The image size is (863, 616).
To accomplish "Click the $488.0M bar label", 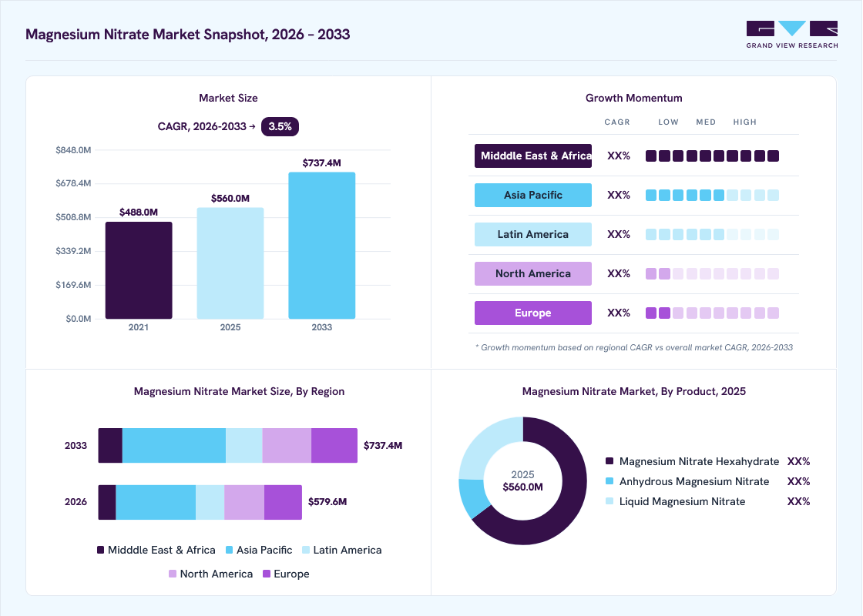I will pos(139,213).
